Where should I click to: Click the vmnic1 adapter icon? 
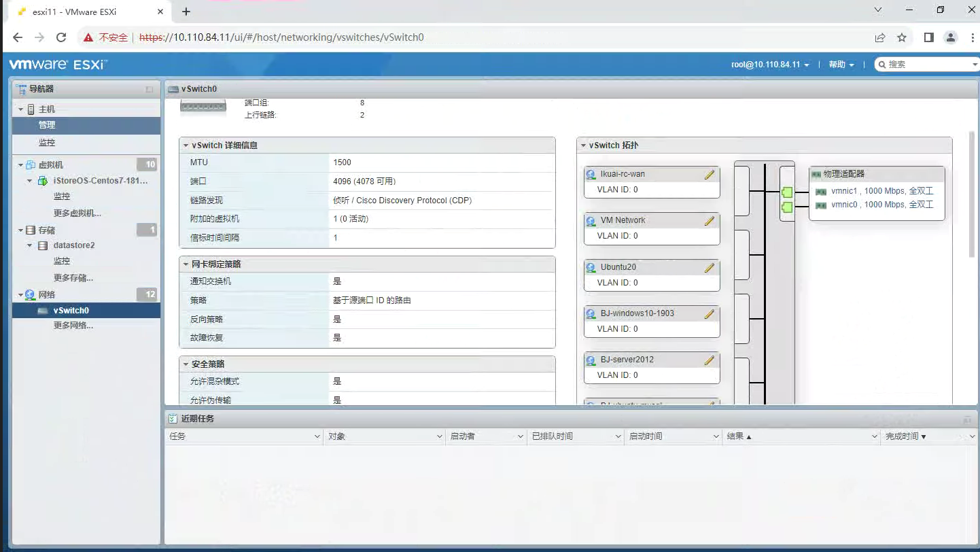(821, 192)
